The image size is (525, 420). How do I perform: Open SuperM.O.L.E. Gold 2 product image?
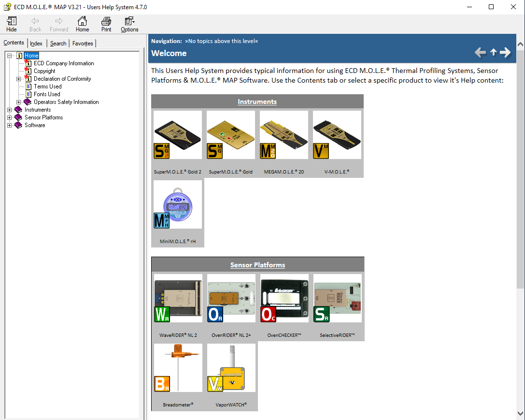point(178,135)
